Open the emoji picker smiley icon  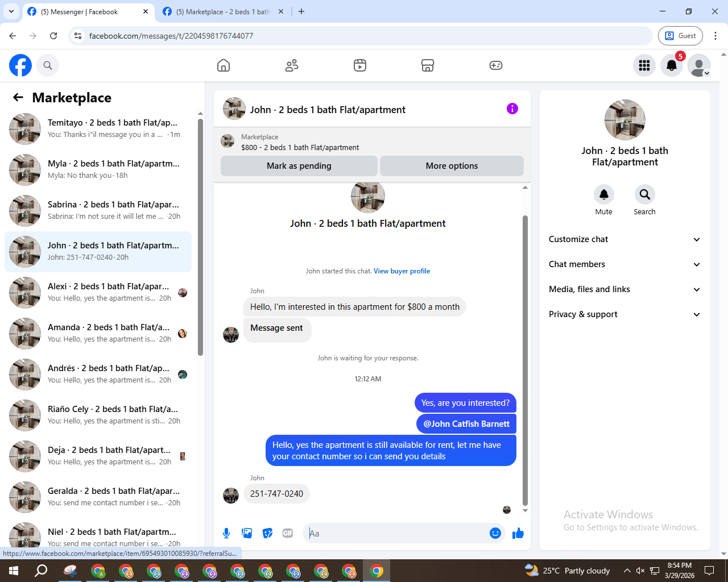click(495, 533)
